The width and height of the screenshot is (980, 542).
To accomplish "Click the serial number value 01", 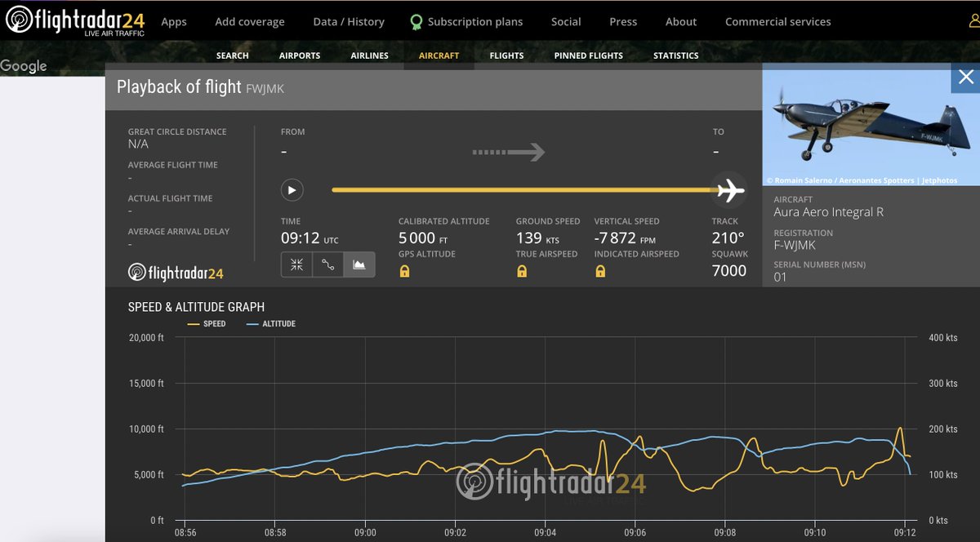I will [781, 278].
